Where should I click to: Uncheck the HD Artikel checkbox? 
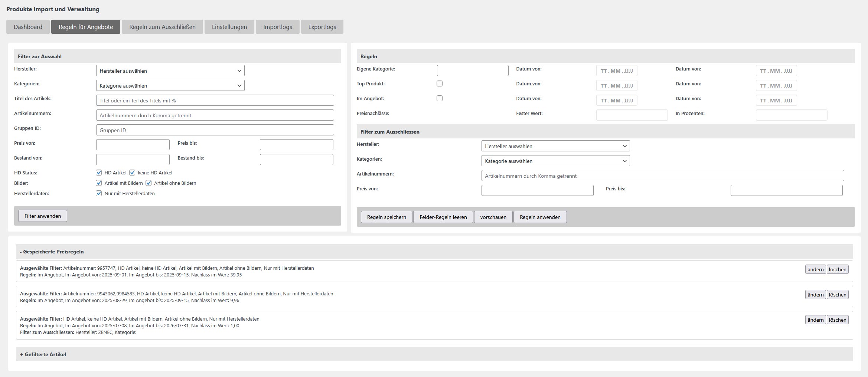point(99,173)
